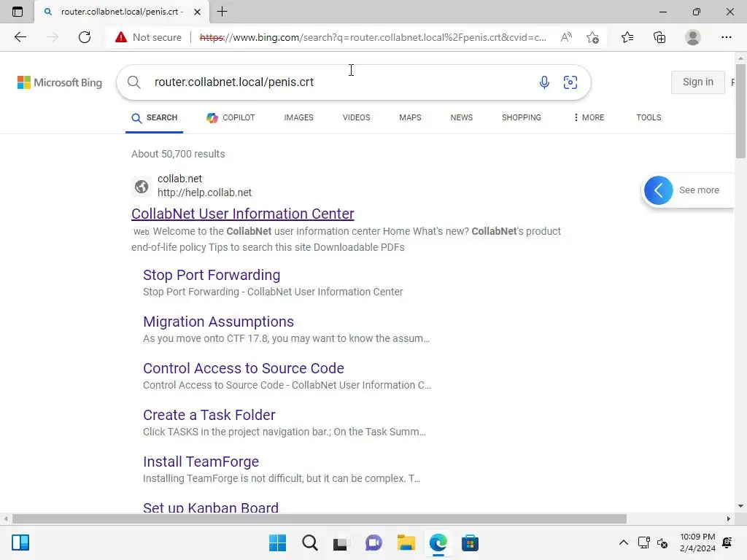The width and height of the screenshot is (747, 560).
Task: Click the network status tray icon
Action: point(644,542)
